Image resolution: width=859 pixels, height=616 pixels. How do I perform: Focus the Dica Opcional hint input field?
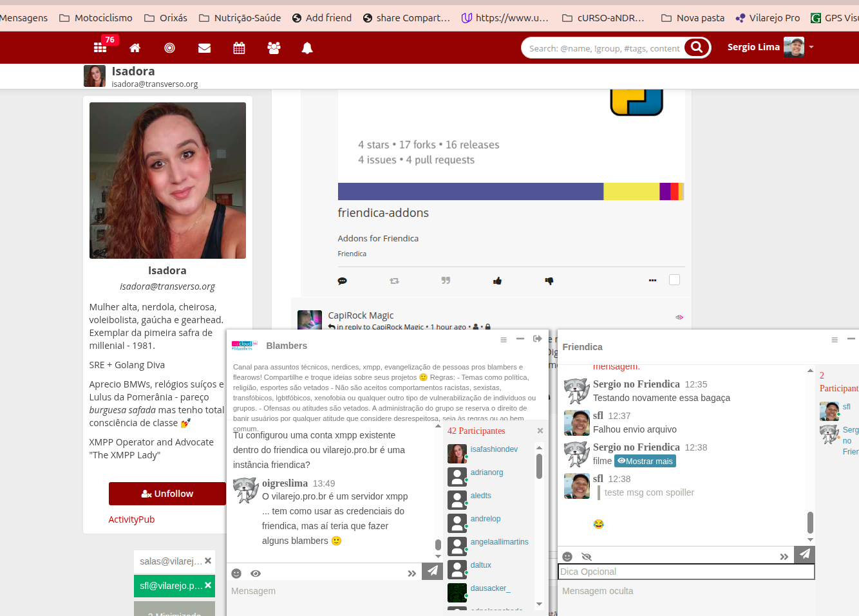click(686, 572)
